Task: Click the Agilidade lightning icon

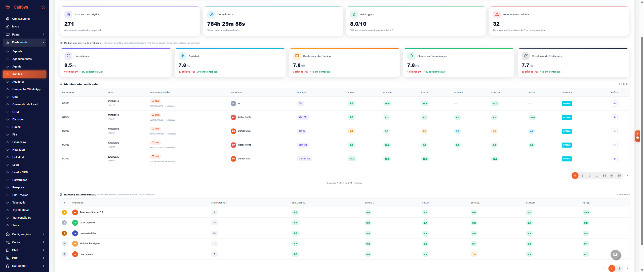Action: (x=182, y=56)
